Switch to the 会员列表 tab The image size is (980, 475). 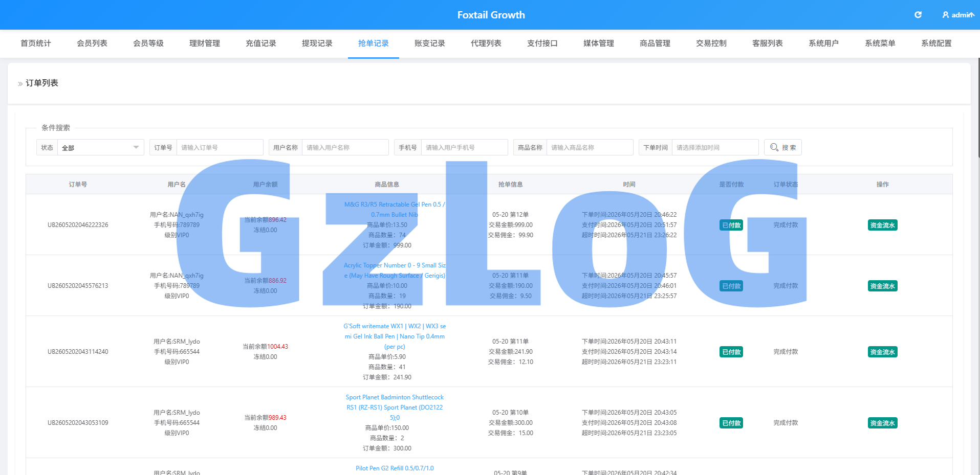pyautogui.click(x=92, y=43)
